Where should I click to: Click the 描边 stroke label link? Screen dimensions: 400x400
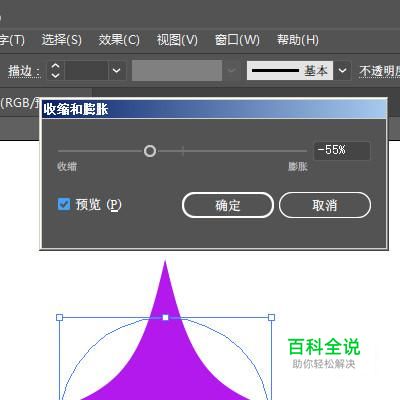click(x=24, y=71)
